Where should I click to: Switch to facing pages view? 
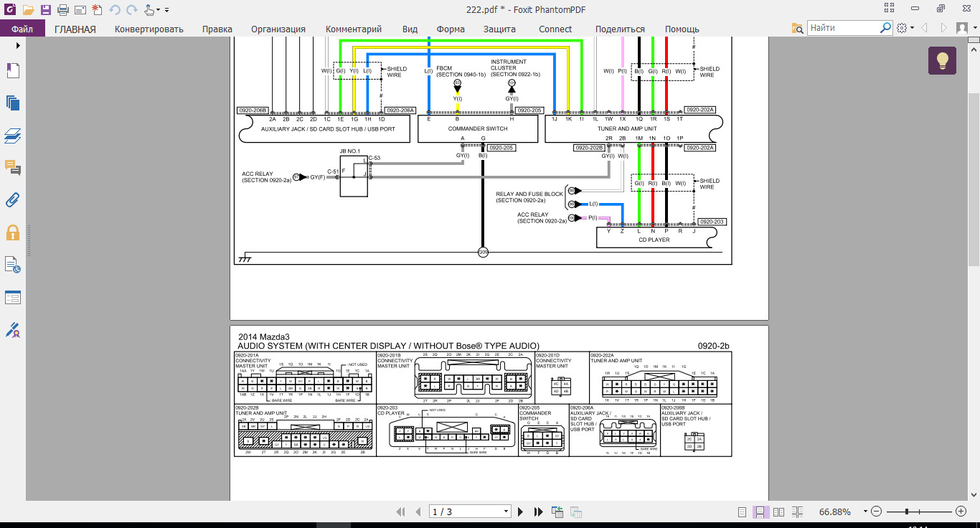coord(778,511)
